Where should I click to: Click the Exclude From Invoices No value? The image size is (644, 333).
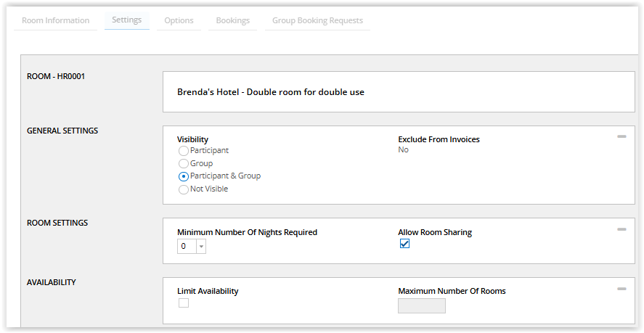tap(404, 150)
